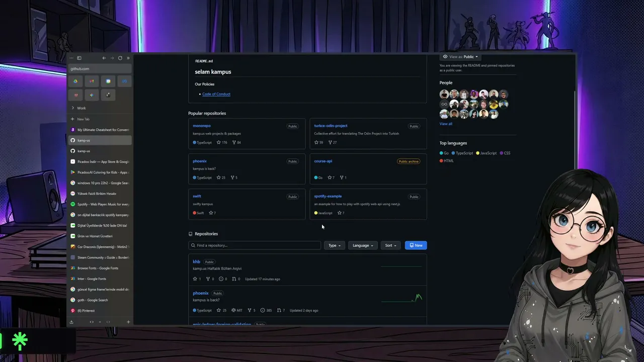Open the spotify-example repository link
This screenshot has height=362, width=644.
coord(328,196)
